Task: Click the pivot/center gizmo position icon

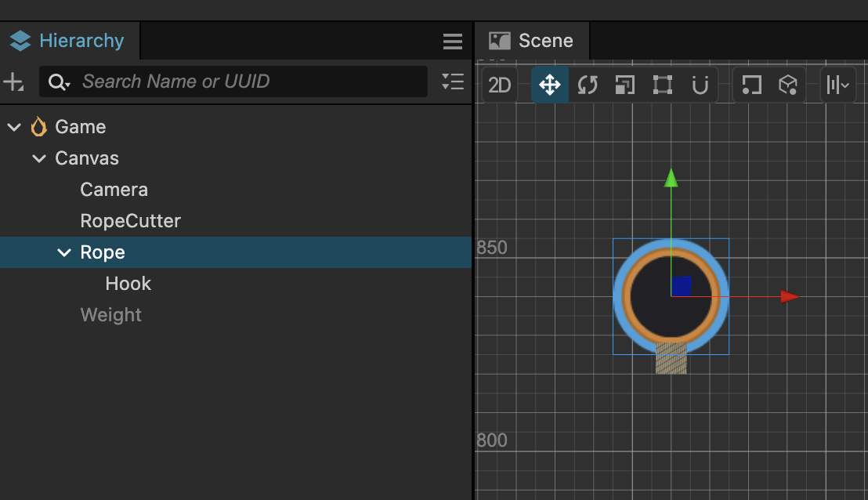Action: pyautogui.click(x=751, y=85)
